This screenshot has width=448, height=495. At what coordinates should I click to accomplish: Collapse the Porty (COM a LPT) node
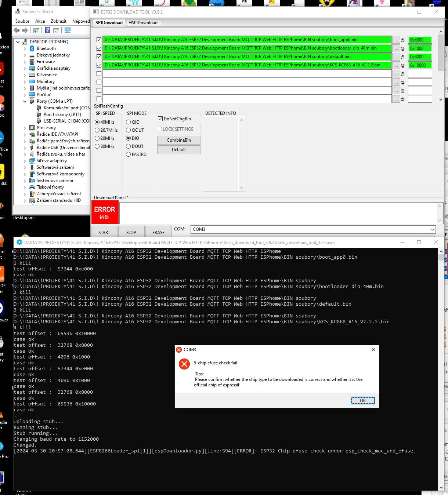(25, 101)
